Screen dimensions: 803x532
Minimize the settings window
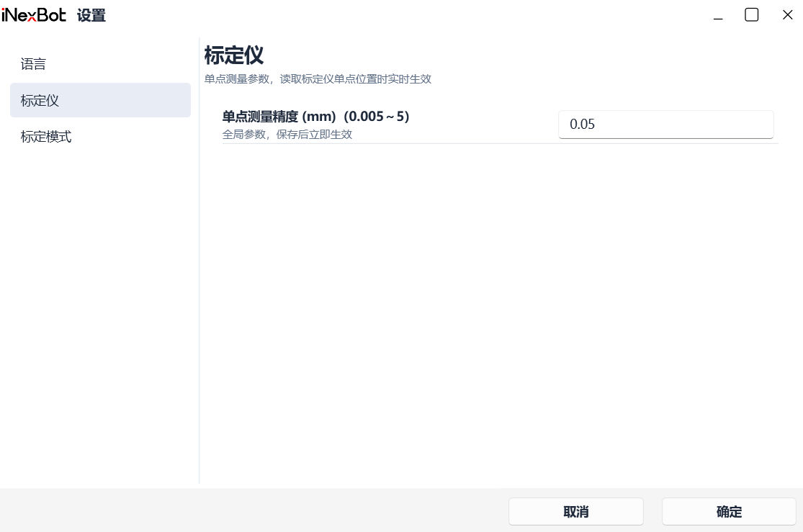tap(718, 15)
